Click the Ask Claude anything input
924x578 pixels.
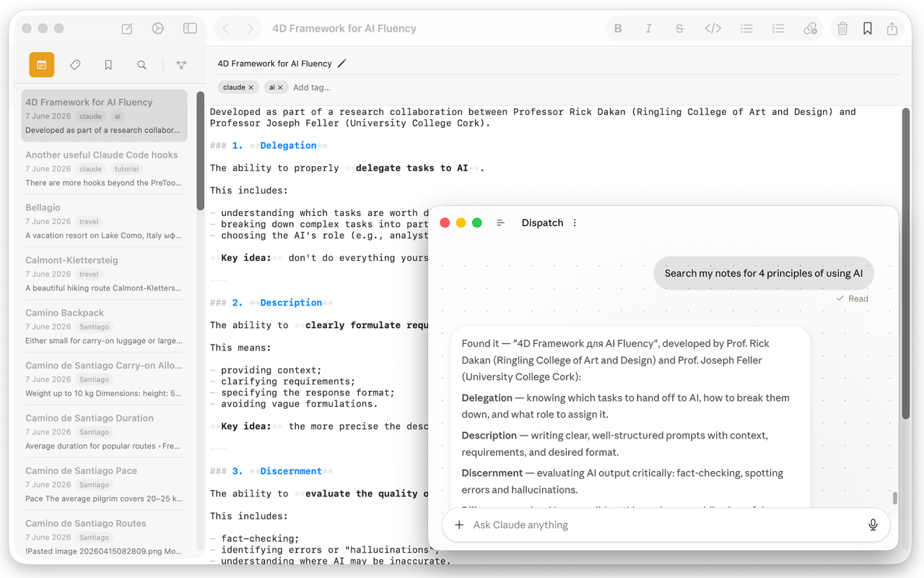coord(664,525)
